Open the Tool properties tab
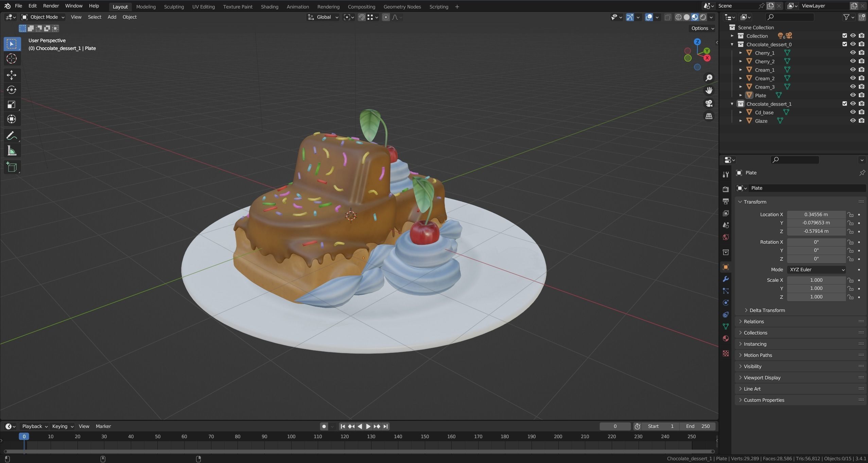 (x=726, y=174)
